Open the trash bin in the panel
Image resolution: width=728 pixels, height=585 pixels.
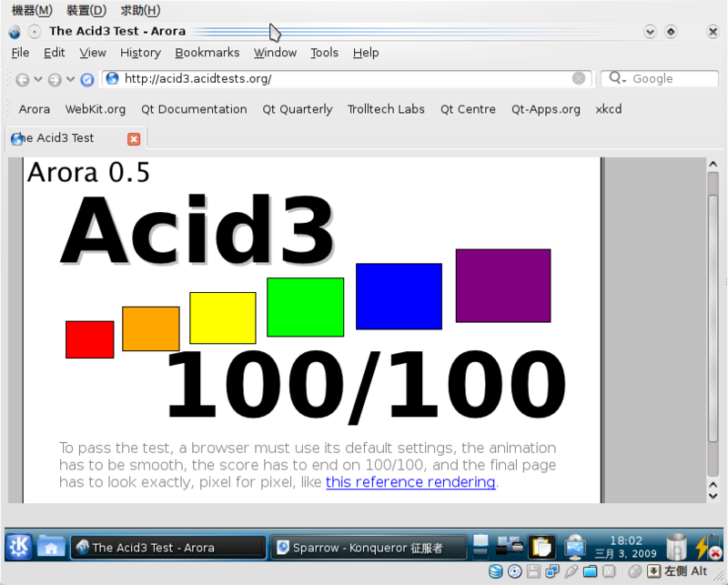[675, 547]
